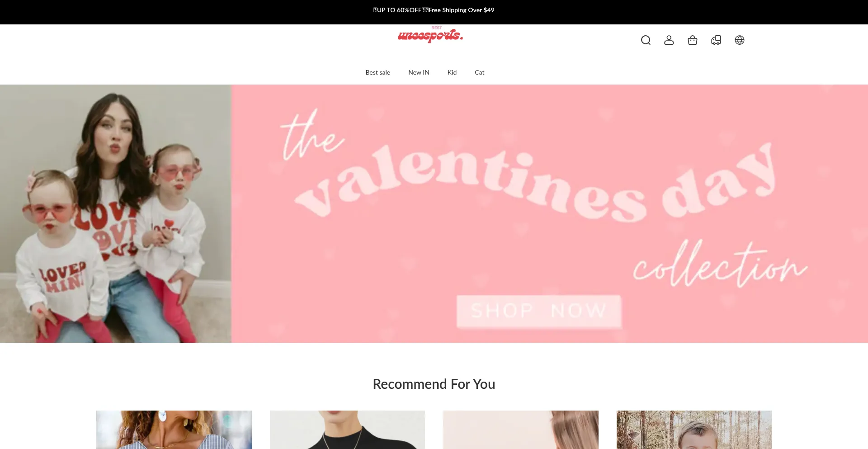Open the globe language selector icon
The height and width of the screenshot is (449, 868).
click(740, 40)
